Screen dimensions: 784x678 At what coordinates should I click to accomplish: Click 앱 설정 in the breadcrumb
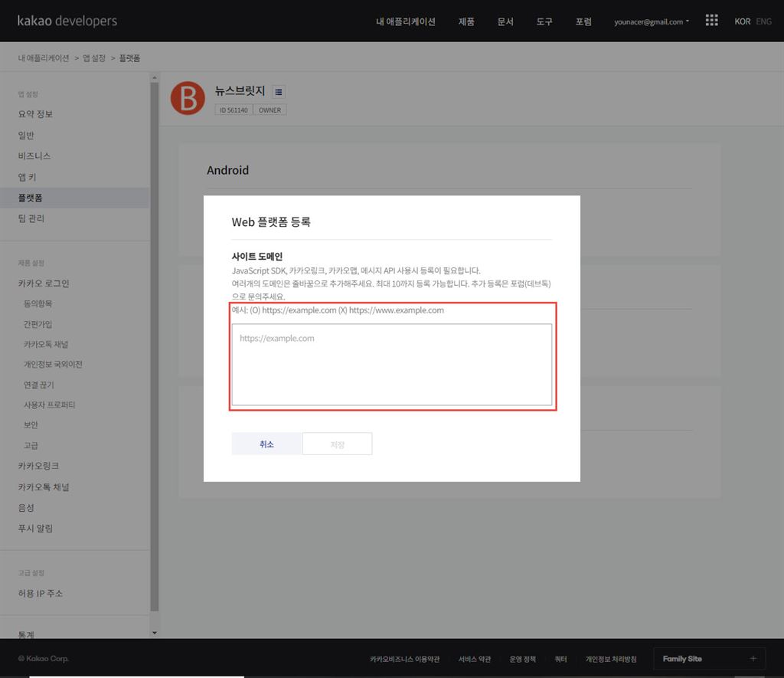click(x=94, y=58)
